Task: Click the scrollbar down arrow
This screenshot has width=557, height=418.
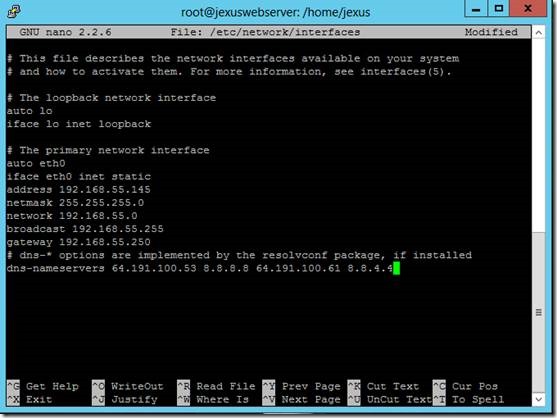Action: (x=539, y=399)
